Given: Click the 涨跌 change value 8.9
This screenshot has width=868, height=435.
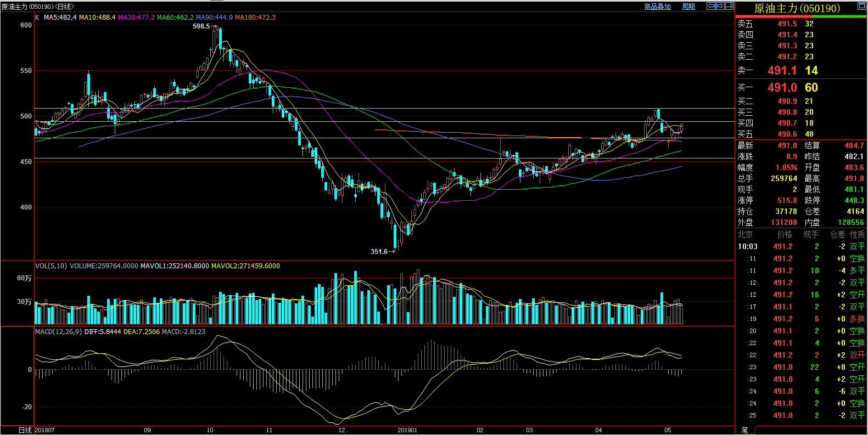Looking at the screenshot, I should [x=792, y=156].
